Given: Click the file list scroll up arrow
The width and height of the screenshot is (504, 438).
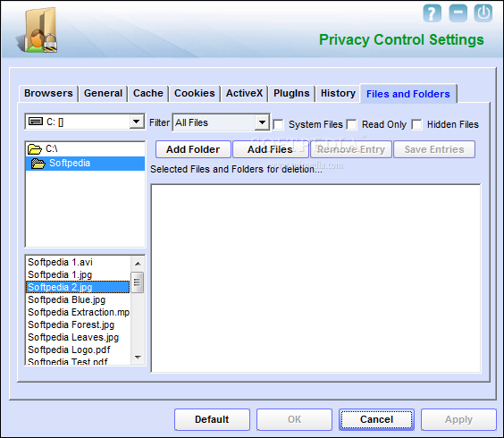Looking at the screenshot, I should pos(138,264).
